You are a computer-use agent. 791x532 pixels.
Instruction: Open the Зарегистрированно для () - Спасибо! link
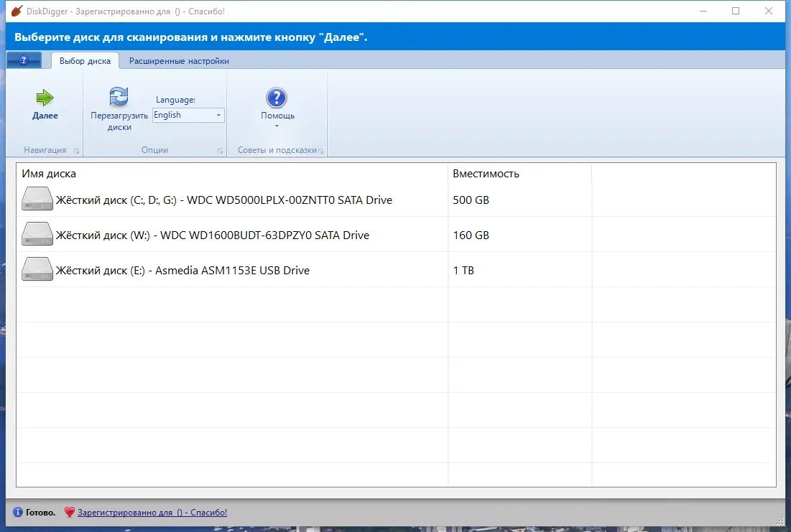pos(152,513)
